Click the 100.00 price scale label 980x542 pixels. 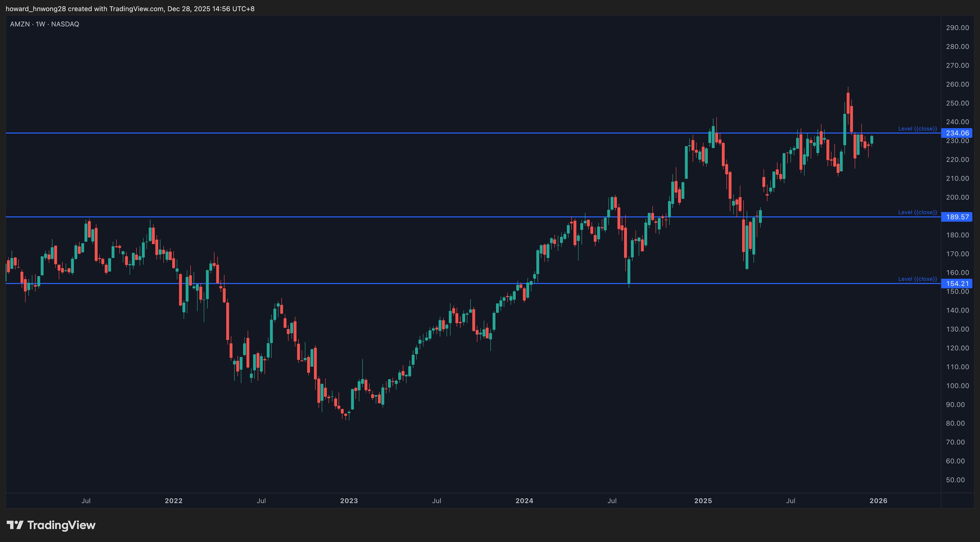(957, 385)
